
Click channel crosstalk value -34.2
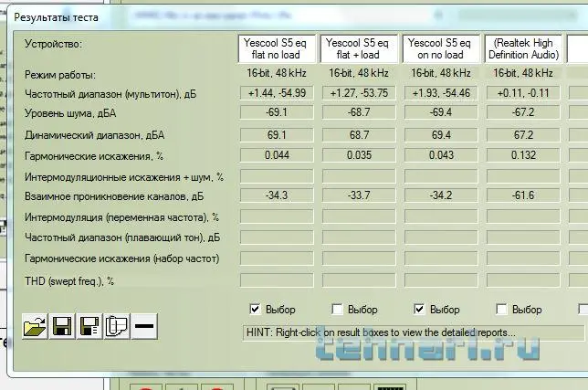441,195
